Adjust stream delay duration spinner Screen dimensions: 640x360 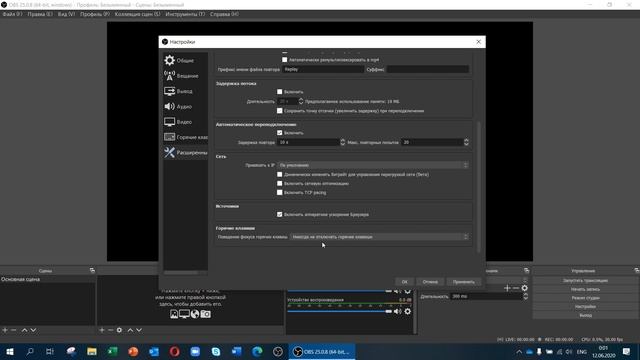tap(301, 101)
